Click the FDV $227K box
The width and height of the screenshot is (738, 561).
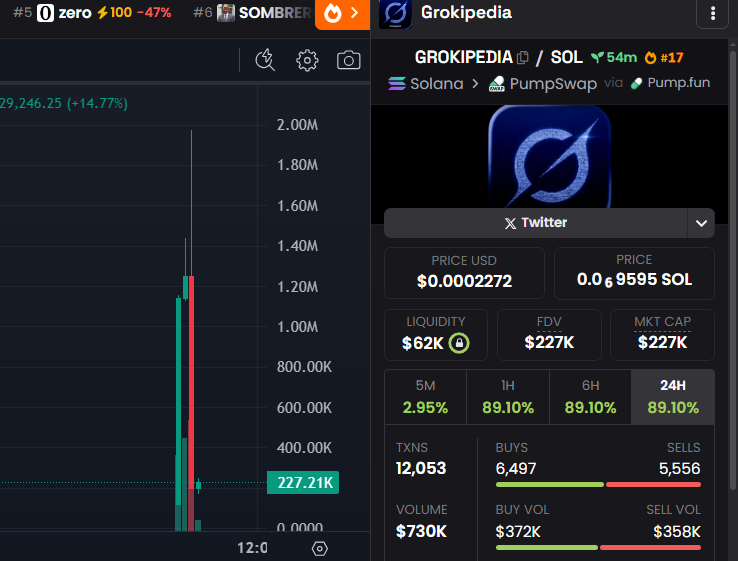coord(549,335)
